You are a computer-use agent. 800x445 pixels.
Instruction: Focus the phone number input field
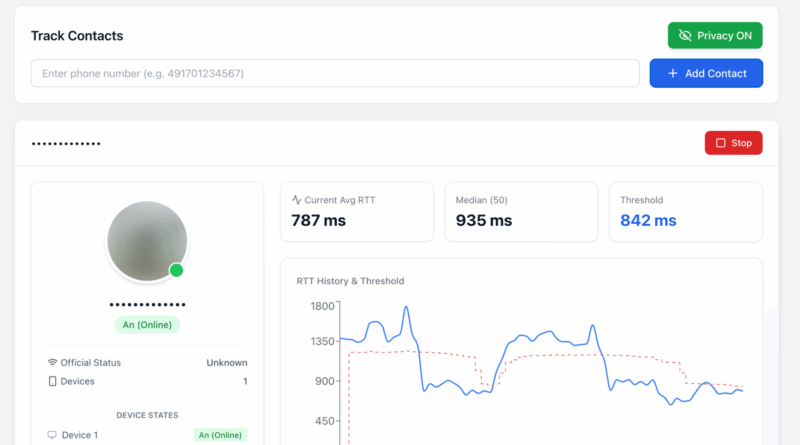335,73
